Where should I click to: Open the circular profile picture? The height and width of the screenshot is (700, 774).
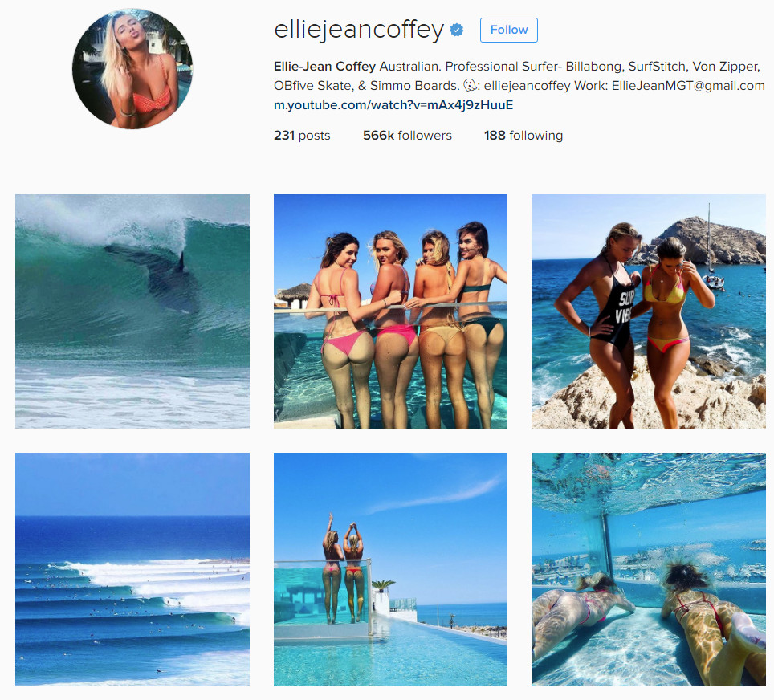click(132, 68)
